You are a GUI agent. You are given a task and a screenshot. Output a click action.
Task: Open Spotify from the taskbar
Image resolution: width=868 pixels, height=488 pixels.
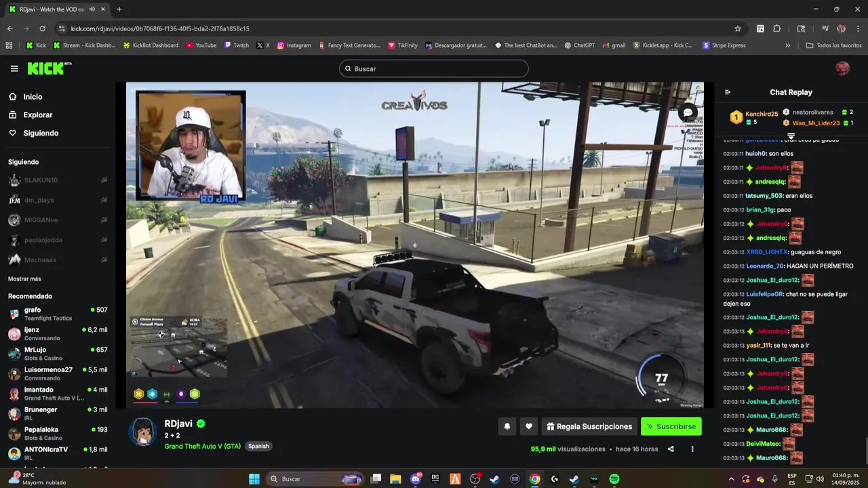point(614,479)
